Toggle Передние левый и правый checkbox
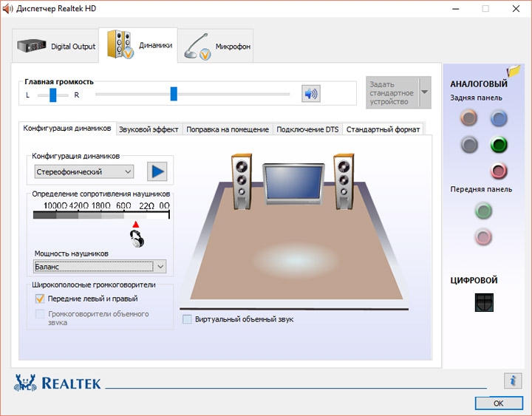This screenshot has width=532, height=416. pos(40,299)
